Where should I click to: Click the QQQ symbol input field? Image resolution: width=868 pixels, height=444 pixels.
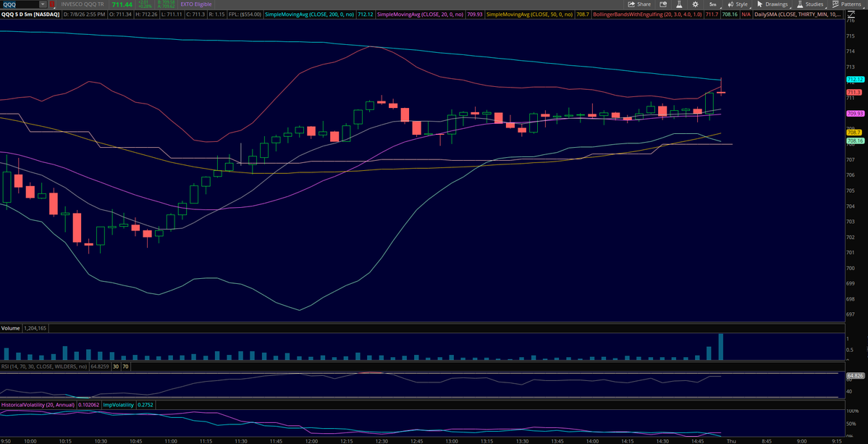[20, 4]
